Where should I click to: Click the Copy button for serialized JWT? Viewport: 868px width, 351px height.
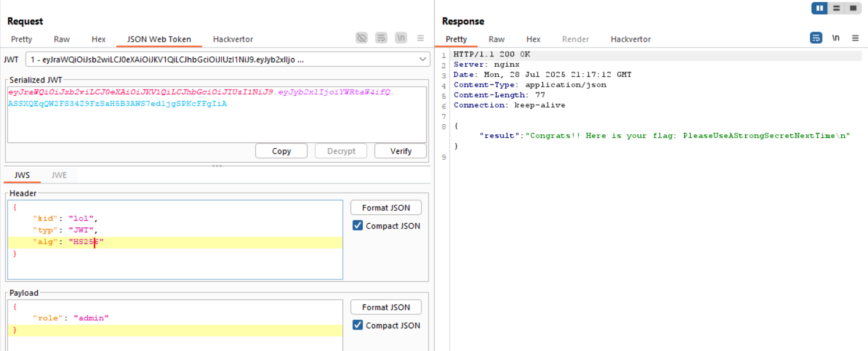tap(281, 151)
